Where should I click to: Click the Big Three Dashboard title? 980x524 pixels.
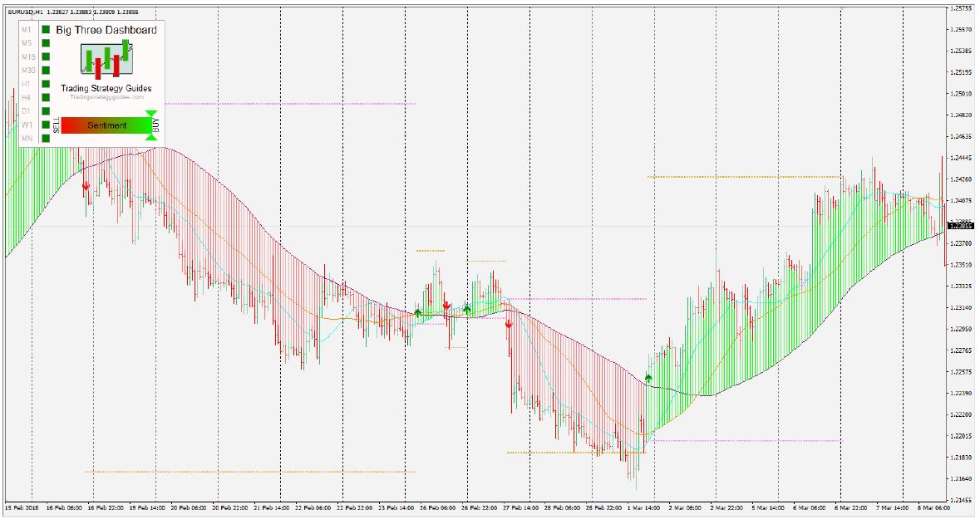click(x=106, y=30)
